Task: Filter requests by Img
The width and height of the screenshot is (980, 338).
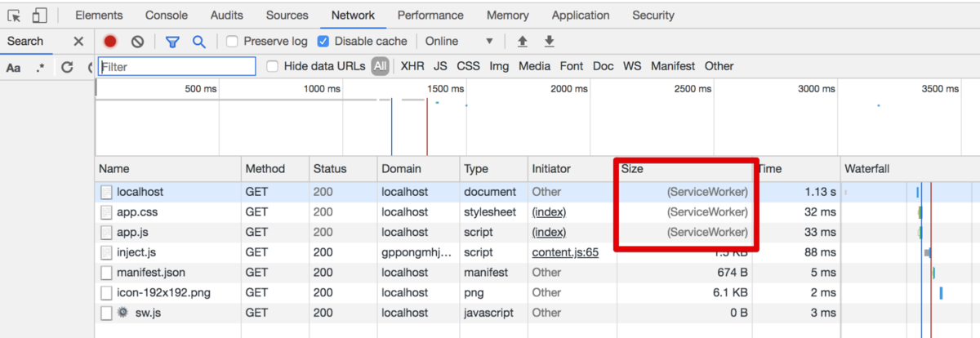Action: point(500,66)
